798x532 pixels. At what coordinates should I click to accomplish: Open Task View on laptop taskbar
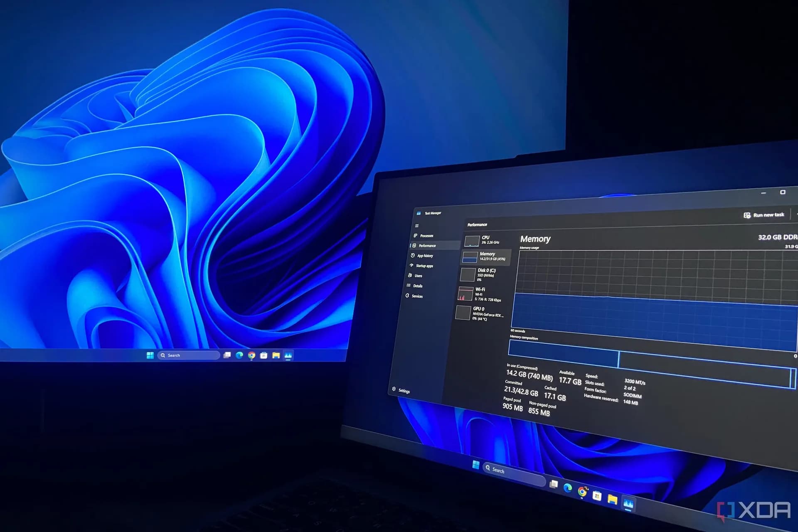554,483
